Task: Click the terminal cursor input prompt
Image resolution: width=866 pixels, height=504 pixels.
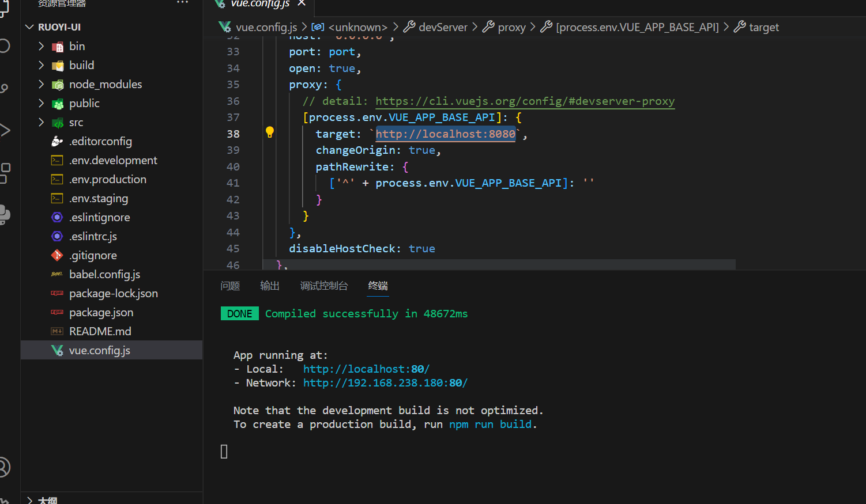Action: 224,452
